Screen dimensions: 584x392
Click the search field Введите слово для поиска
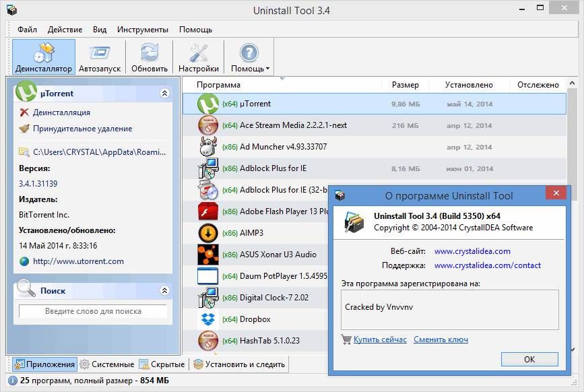93,311
